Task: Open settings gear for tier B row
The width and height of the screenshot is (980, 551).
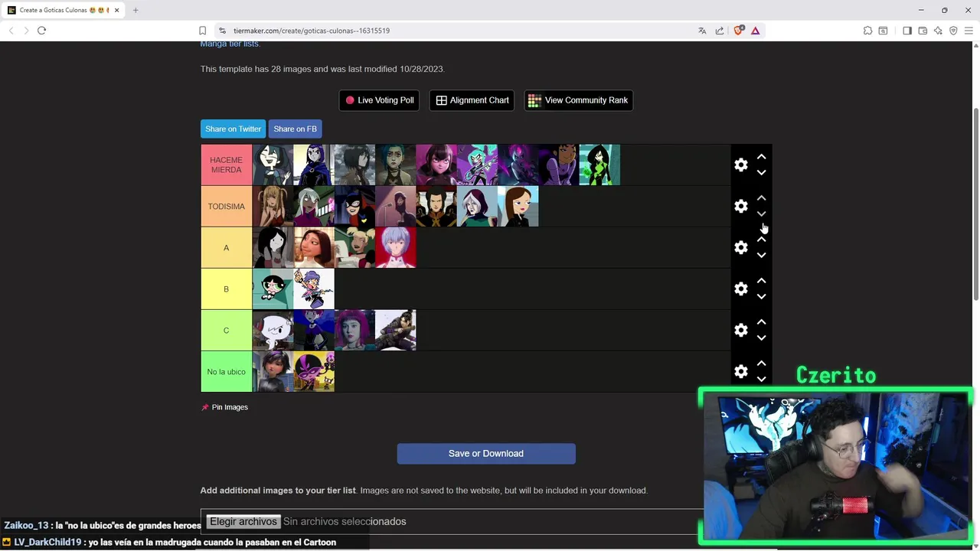Action: (x=740, y=289)
